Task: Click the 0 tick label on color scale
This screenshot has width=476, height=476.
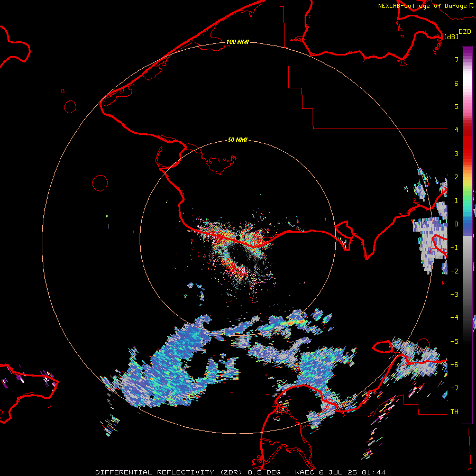Action: (x=456, y=224)
